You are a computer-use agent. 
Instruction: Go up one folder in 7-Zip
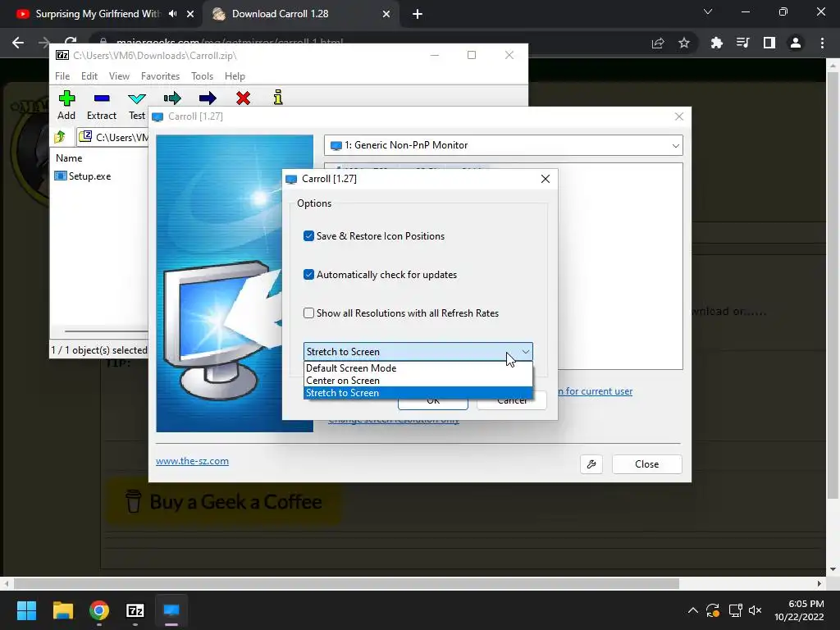60,137
